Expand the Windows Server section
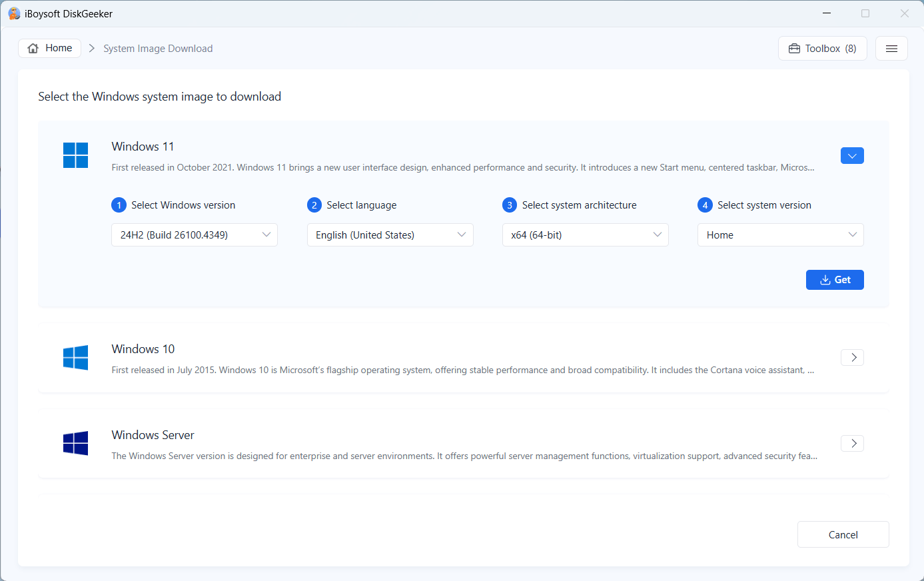 [x=852, y=444]
